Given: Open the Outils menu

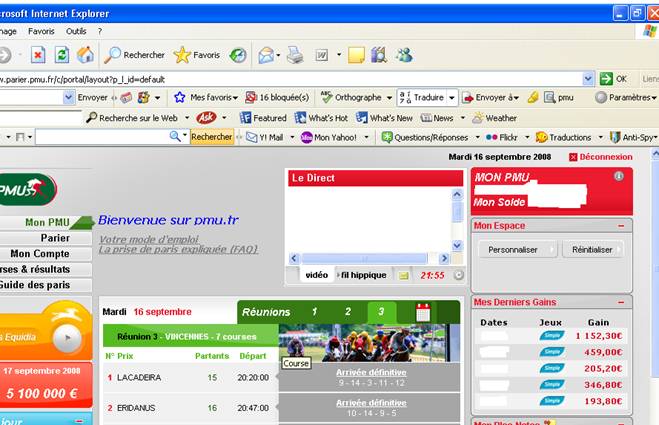Looking at the screenshot, I should click(76, 31).
